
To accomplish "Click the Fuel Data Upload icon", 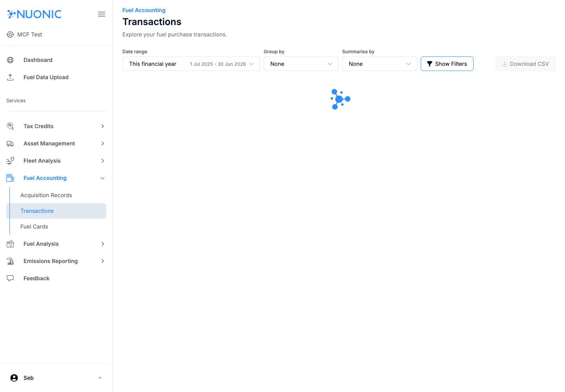I will pos(11,77).
